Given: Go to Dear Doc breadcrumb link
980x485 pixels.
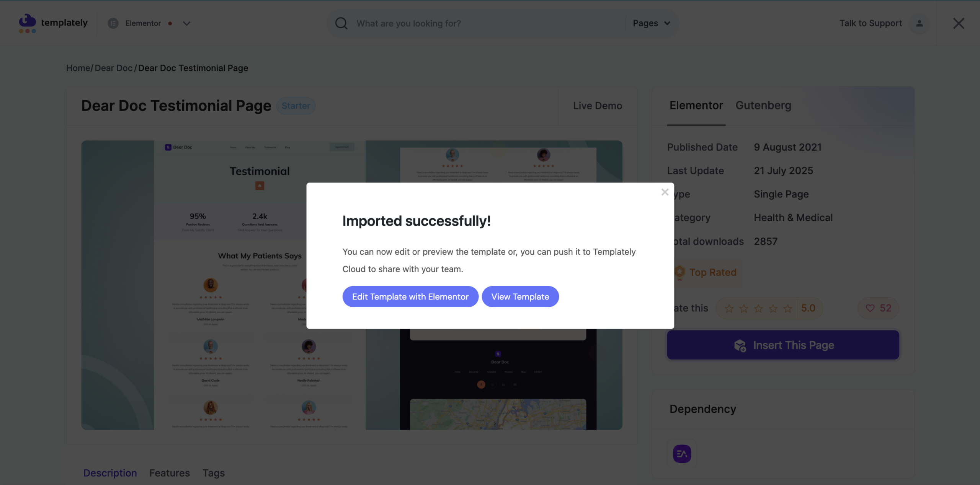Looking at the screenshot, I should click(x=113, y=68).
